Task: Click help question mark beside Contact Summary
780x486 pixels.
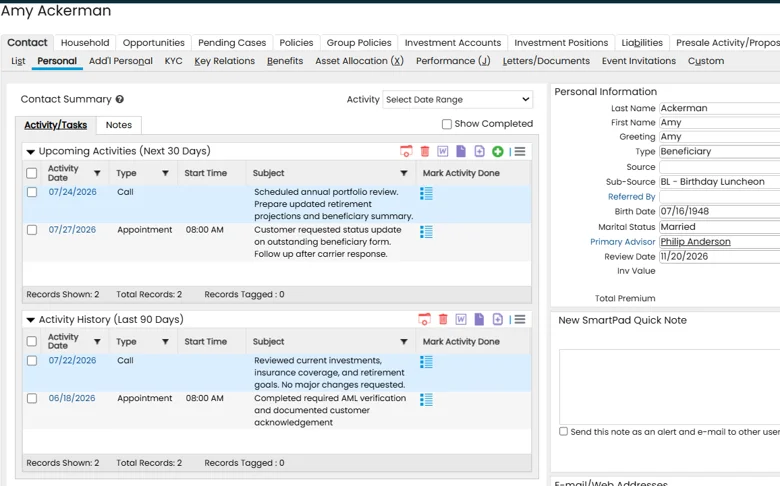Action: coord(119,99)
